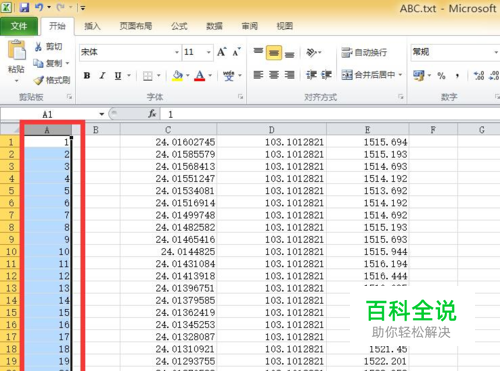Switch to the 审阅 Review tab

250,26
